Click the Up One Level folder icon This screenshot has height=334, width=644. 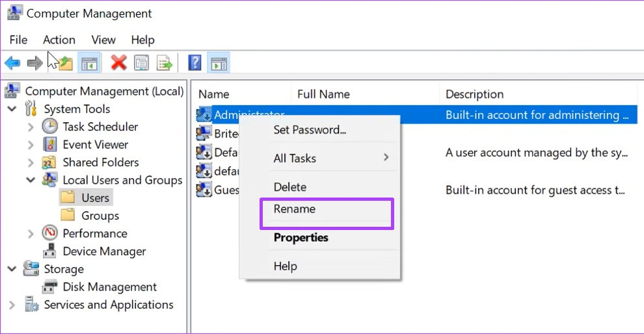coord(65,62)
